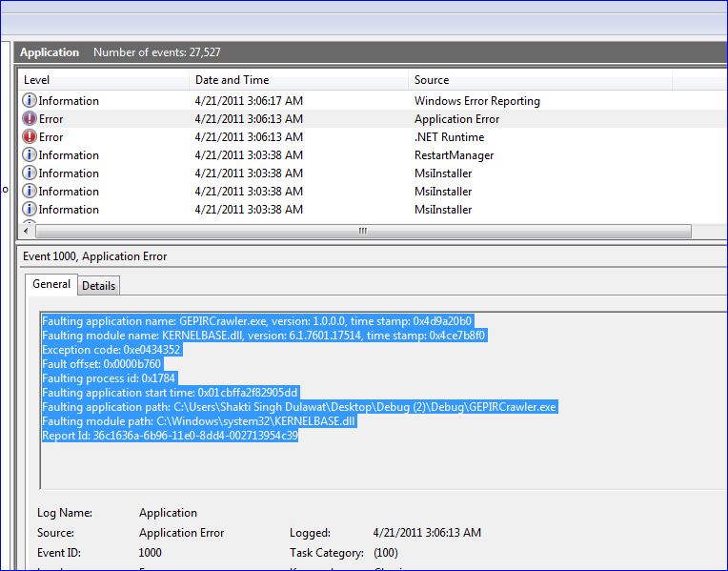Select the Windows Error Reporting event row
728x571 pixels.
(x=373, y=101)
